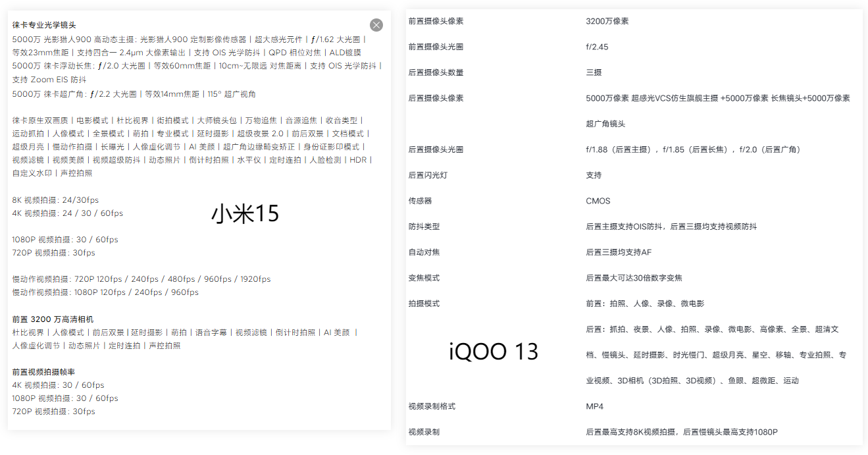Select the 防抖类型 row label
868x455 pixels.
(x=424, y=227)
